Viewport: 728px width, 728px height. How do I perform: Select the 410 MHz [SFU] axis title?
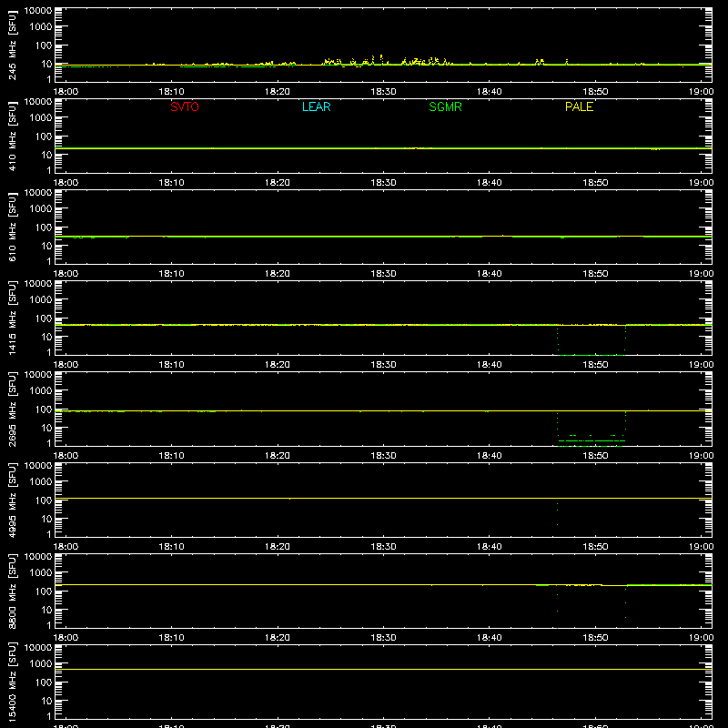[12, 136]
